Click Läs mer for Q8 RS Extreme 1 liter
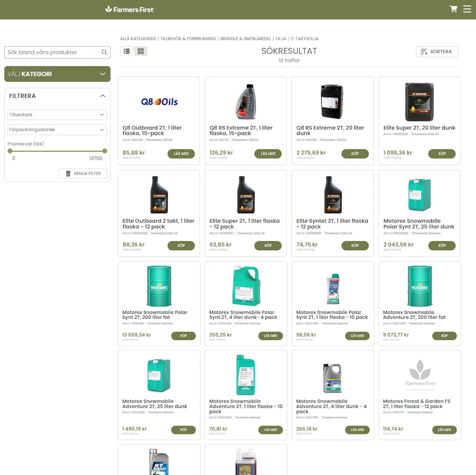This screenshot has height=475, width=476. pyautogui.click(x=268, y=154)
